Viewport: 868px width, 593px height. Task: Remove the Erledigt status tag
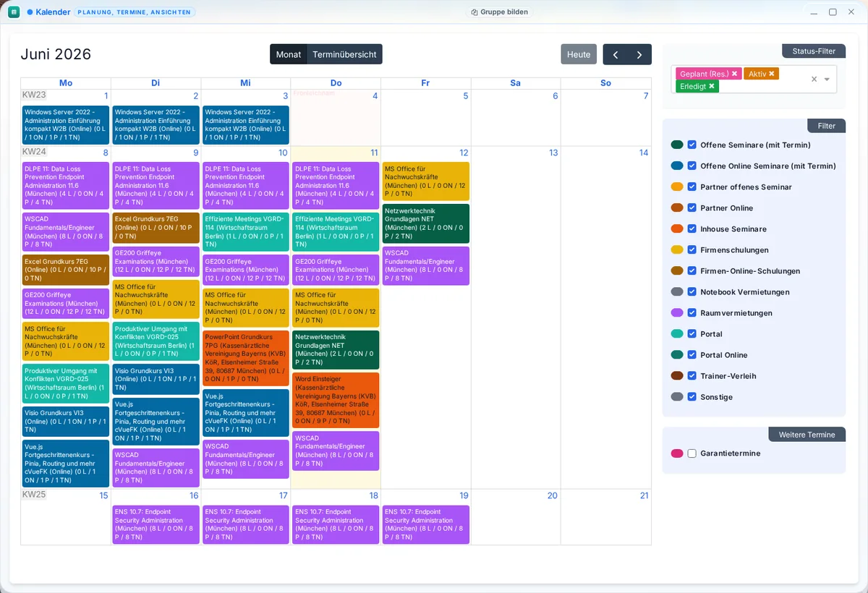pyautogui.click(x=712, y=86)
